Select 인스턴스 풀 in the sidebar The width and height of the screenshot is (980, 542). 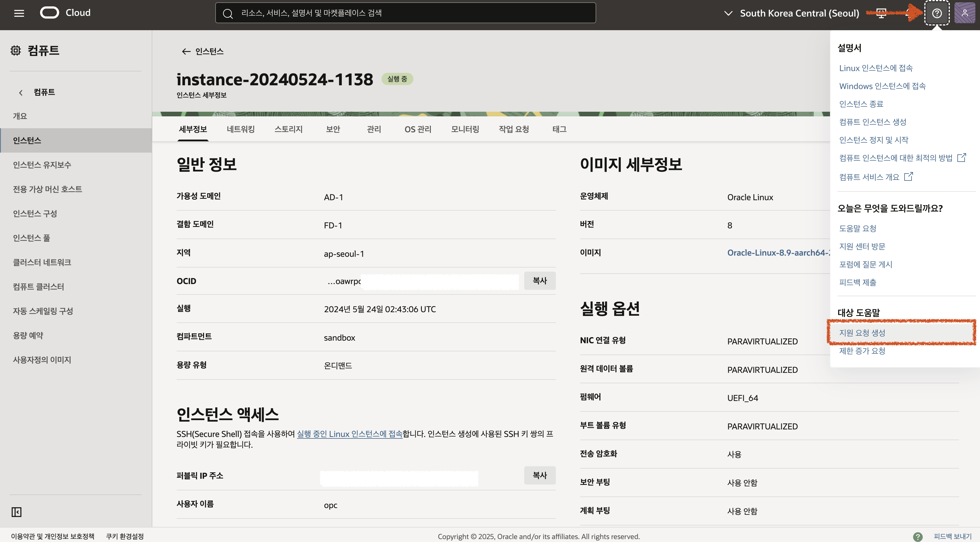[x=32, y=238]
